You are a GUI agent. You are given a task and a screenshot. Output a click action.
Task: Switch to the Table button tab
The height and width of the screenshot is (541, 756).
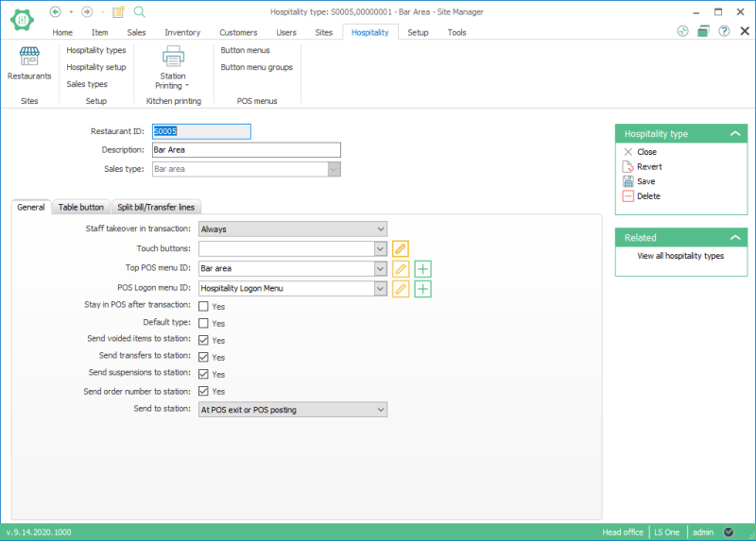[x=81, y=207]
